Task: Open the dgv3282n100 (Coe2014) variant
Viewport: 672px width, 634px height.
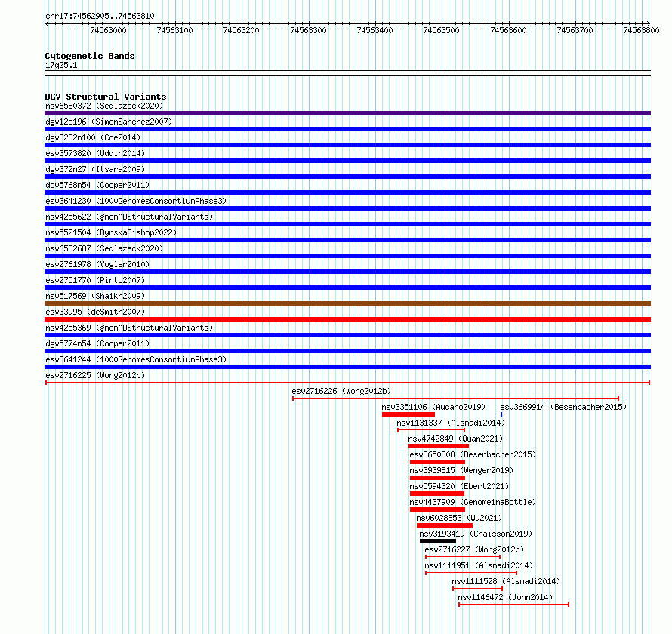Action: (x=93, y=137)
